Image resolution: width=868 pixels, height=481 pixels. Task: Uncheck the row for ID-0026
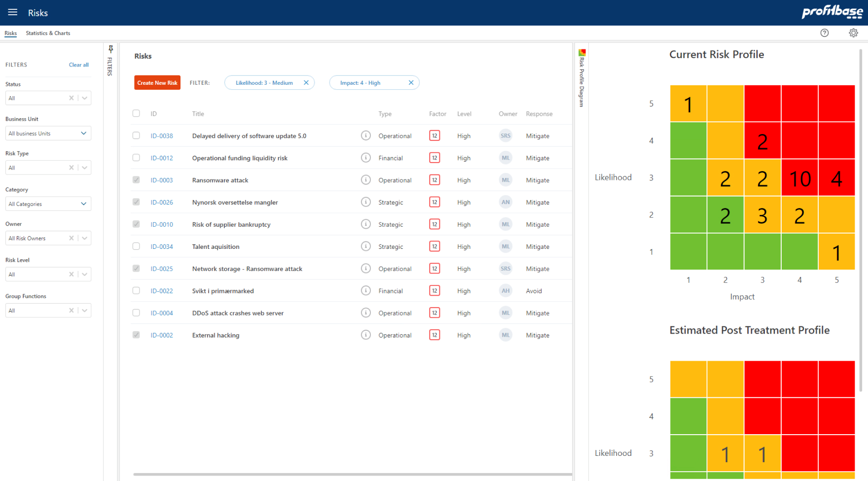pos(136,202)
